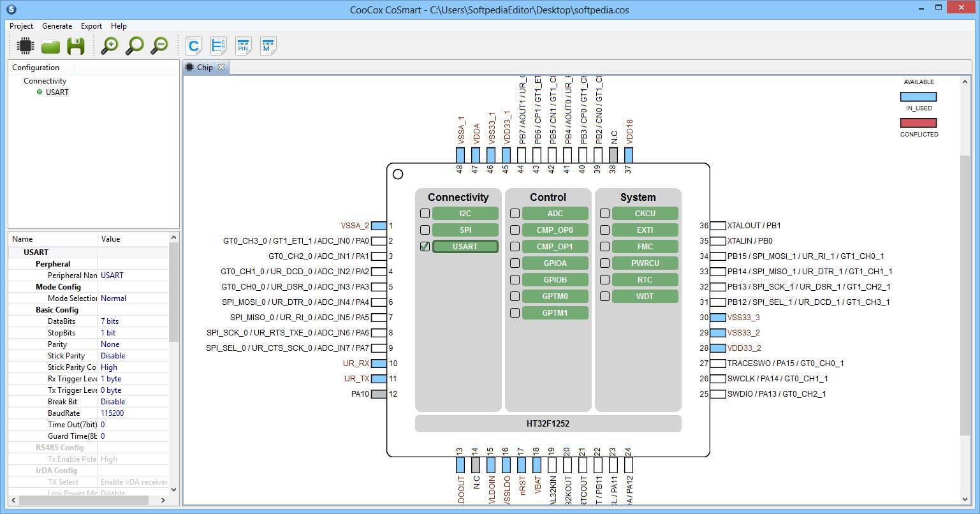This screenshot has width=980, height=514.
Task: Zoom out of the chip view
Action: click(159, 46)
